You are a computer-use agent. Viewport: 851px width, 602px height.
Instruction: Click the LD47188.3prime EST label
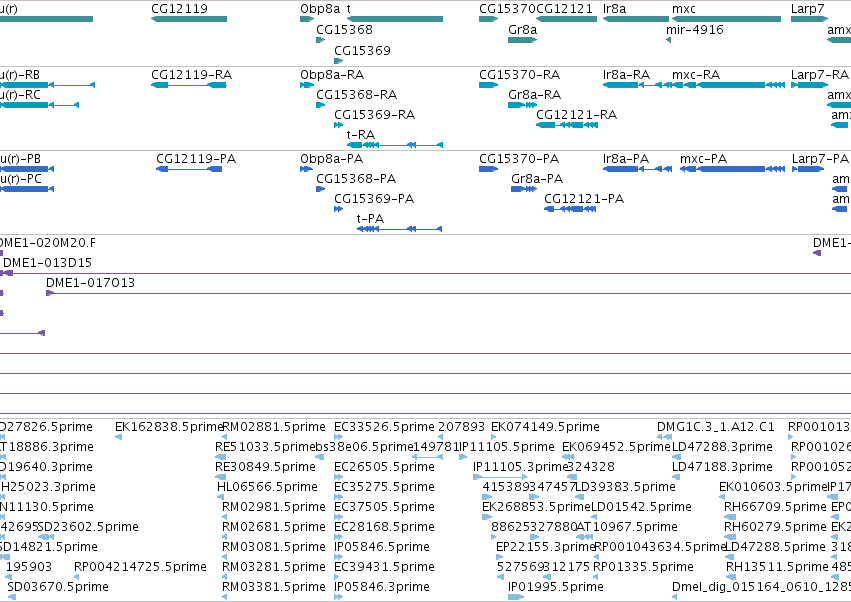coord(722,466)
